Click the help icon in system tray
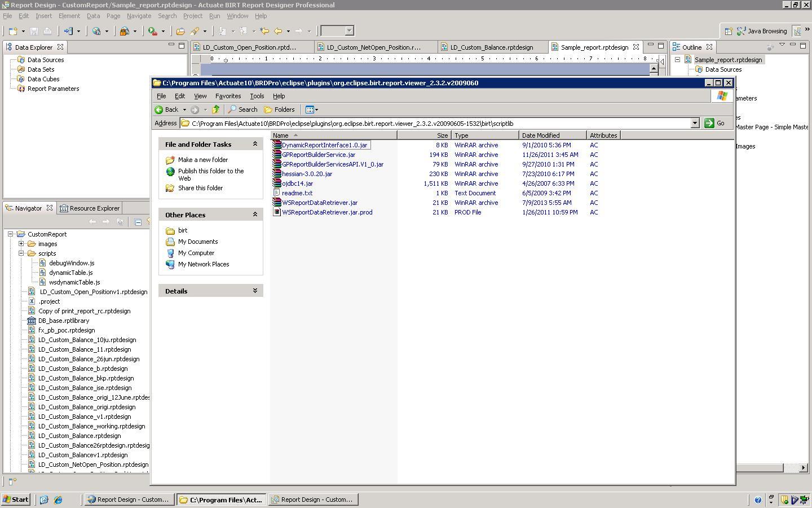 click(758, 500)
